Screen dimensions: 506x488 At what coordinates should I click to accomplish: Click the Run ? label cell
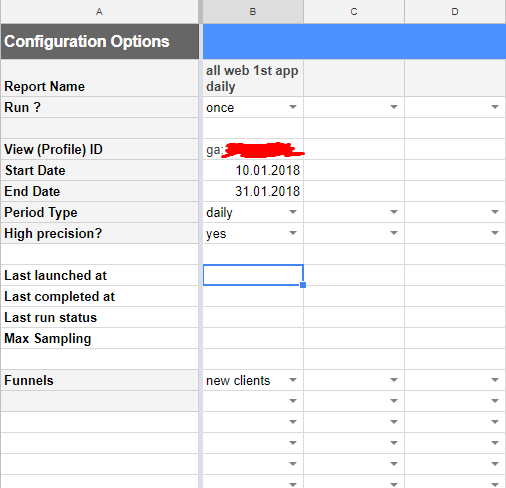[100, 107]
